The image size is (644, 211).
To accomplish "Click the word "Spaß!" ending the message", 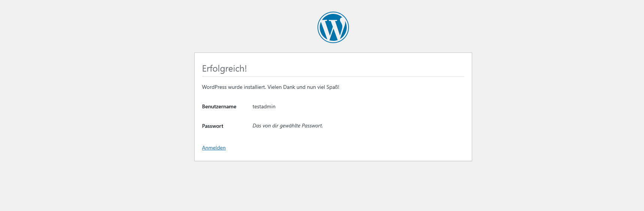I will pyautogui.click(x=333, y=87).
